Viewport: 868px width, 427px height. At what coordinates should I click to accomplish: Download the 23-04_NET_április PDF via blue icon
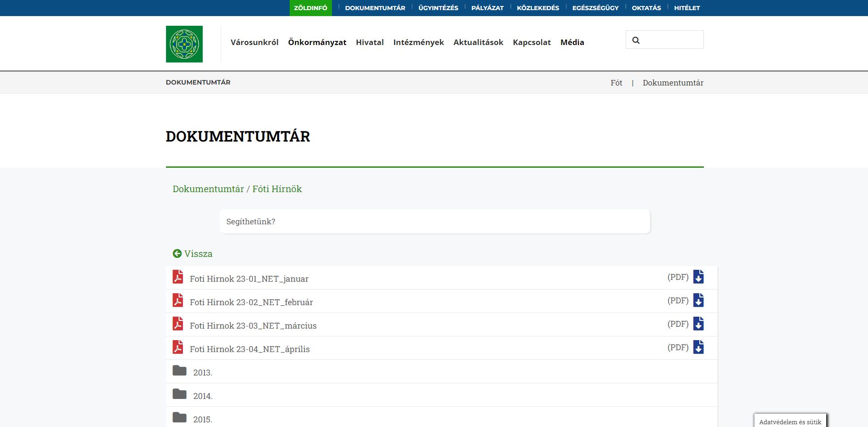(x=698, y=347)
